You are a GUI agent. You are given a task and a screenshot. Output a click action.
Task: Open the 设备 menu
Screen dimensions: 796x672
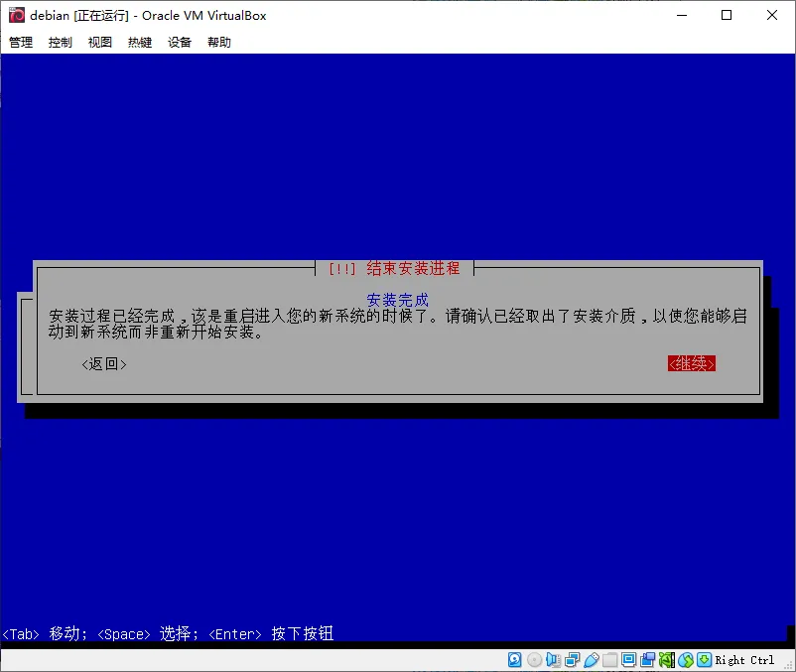tap(180, 42)
